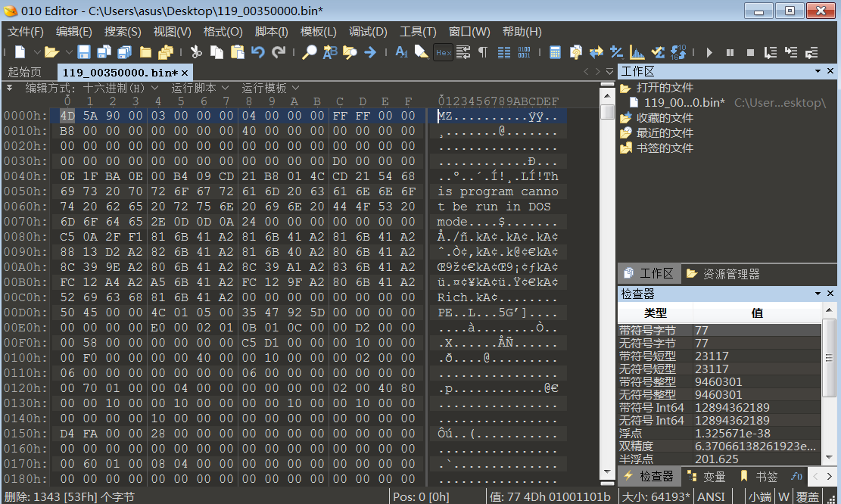Screen dimensions: 841x504
Task: Click the inspector panel scrollbar thumb
Action: click(x=829, y=359)
